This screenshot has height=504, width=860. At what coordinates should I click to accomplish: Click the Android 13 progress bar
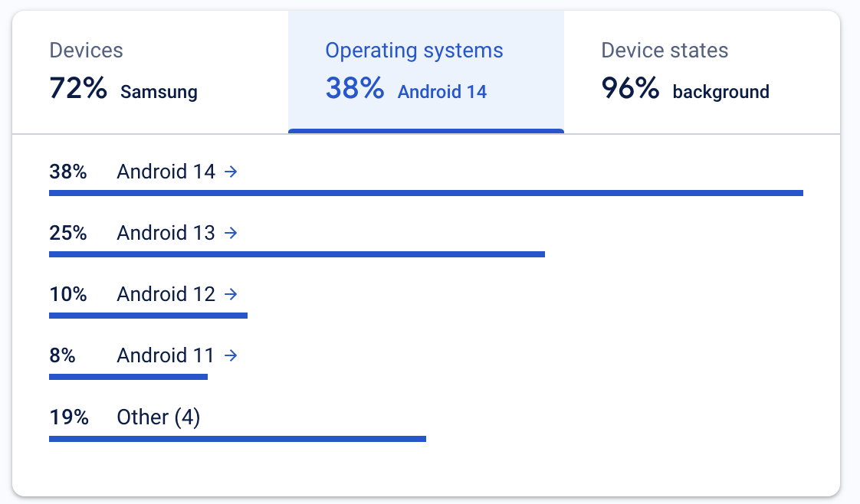coord(297,254)
